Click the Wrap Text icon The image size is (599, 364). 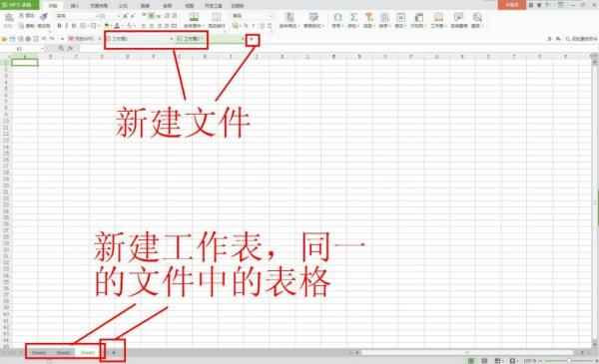[x=217, y=17]
